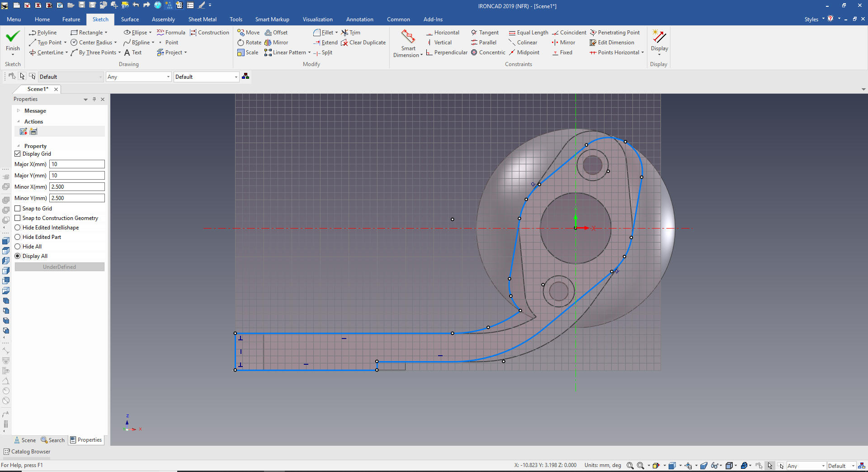
Task: Open the Visualization ribbon tab
Action: pyautogui.click(x=317, y=19)
